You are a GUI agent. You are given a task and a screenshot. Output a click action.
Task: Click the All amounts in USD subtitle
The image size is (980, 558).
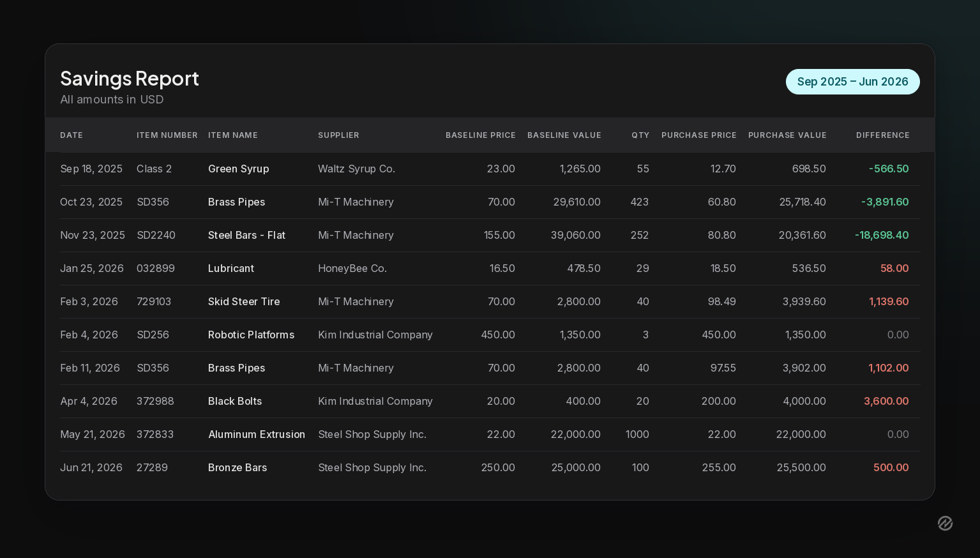pyautogui.click(x=112, y=100)
